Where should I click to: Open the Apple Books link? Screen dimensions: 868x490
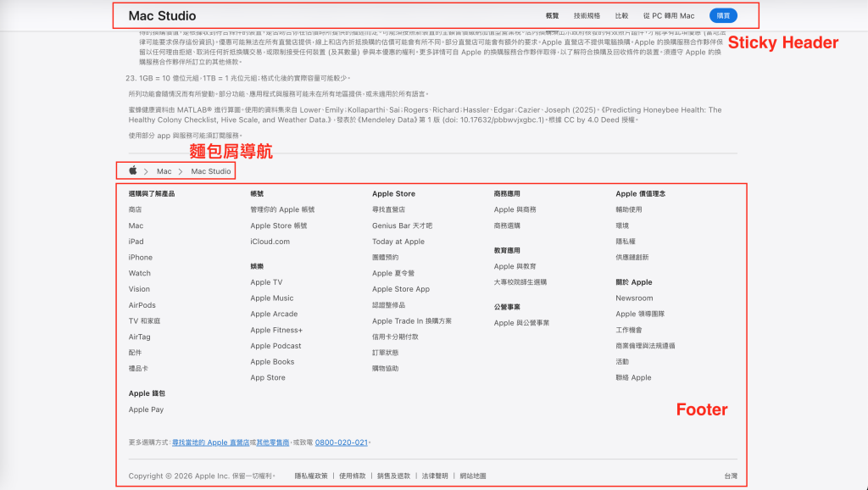pyautogui.click(x=272, y=361)
